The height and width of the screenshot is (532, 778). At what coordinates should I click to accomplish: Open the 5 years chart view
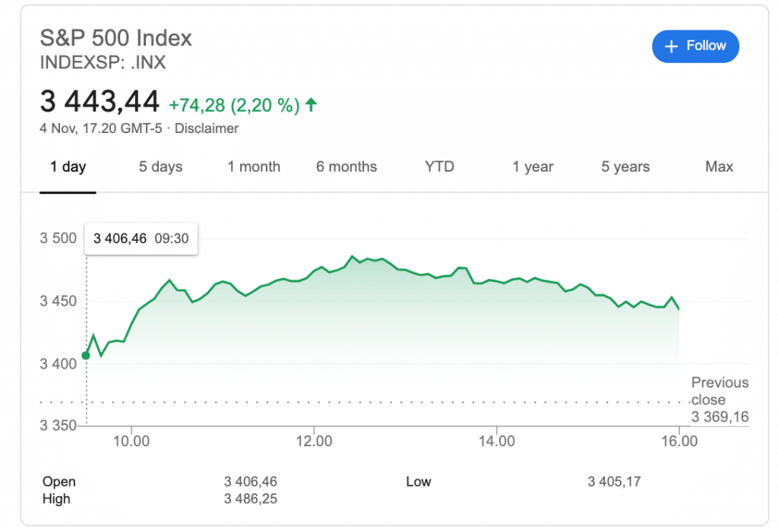pyautogui.click(x=625, y=167)
